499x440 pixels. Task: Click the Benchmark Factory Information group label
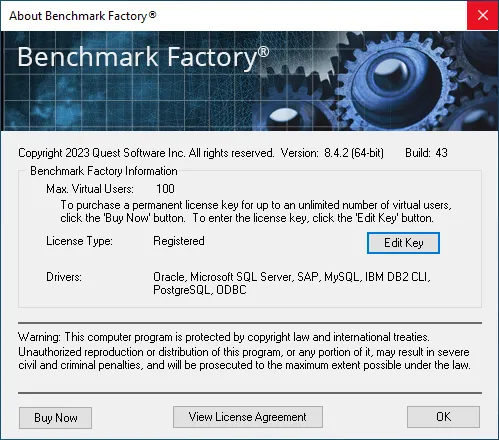pyautogui.click(x=104, y=171)
